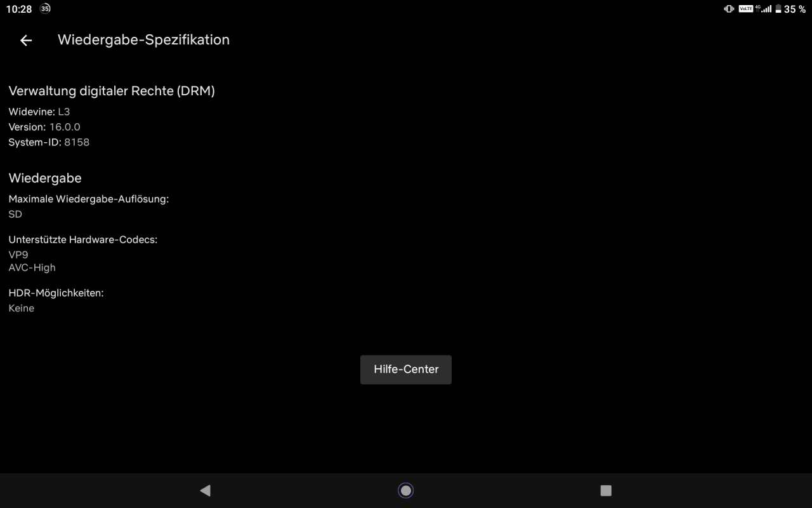Tap the Version: 16.0.0 entry

point(44,127)
